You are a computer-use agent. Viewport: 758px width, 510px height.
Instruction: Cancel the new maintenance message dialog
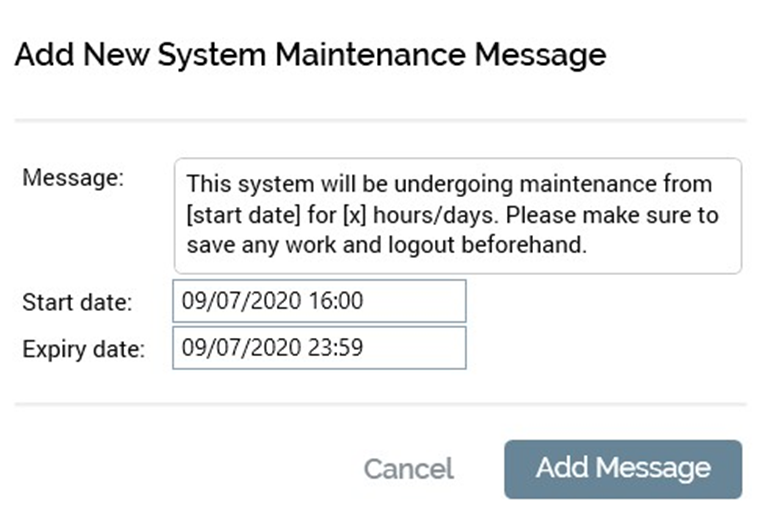coord(408,468)
